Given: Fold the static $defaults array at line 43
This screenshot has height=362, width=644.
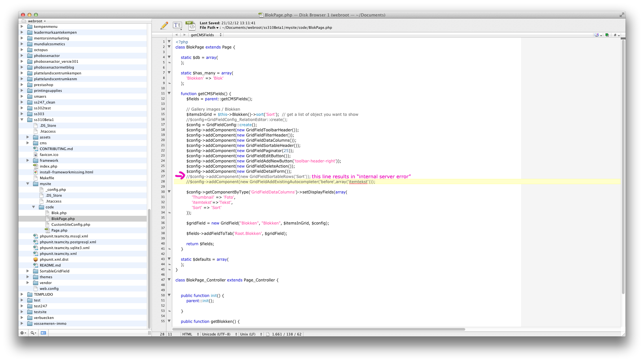Looking at the screenshot, I should 169,259.
